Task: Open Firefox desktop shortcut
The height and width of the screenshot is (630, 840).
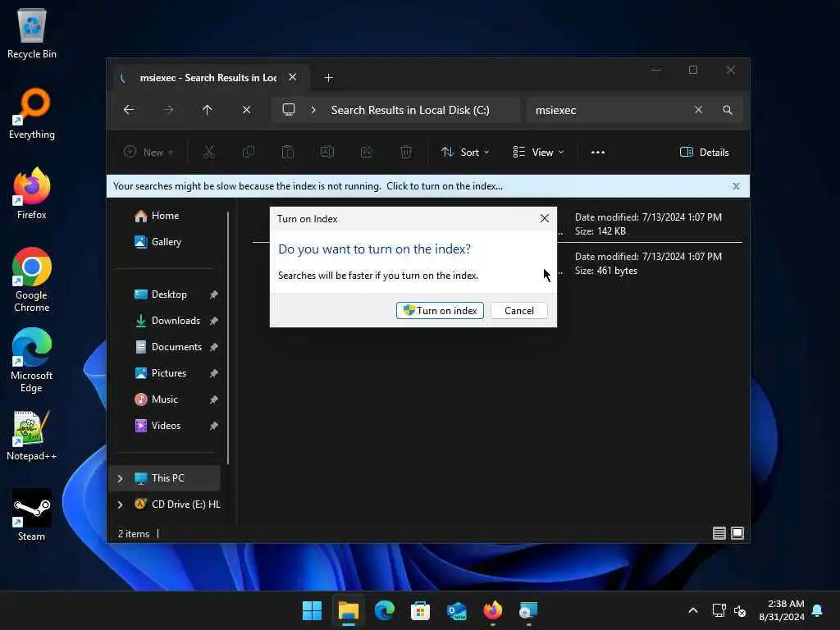Action: 32,194
